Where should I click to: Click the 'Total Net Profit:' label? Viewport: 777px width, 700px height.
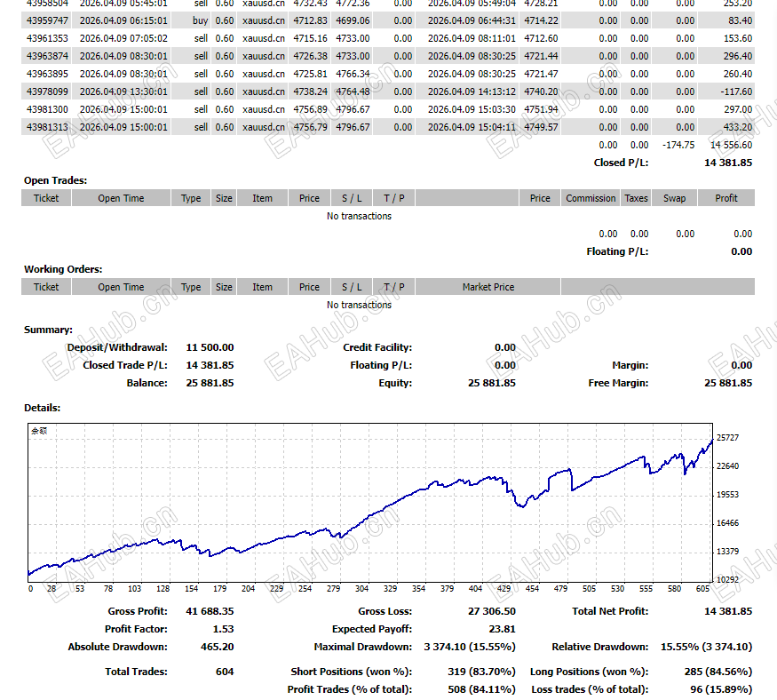pyautogui.click(x=610, y=611)
